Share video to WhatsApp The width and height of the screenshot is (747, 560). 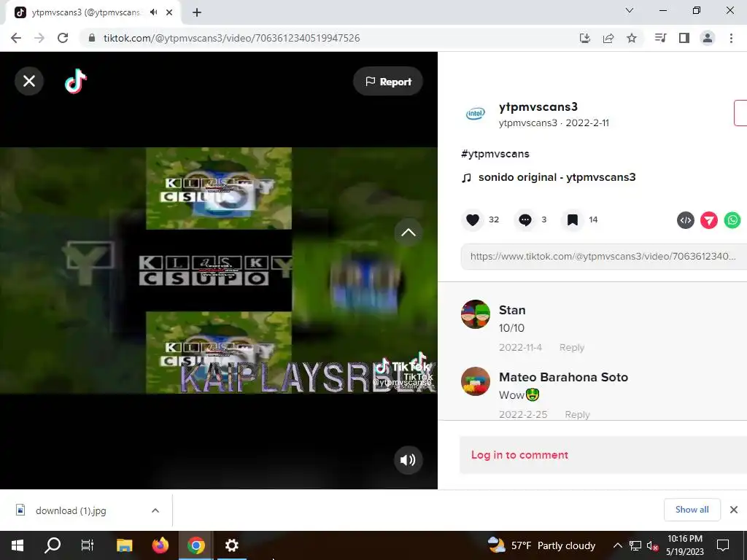coord(732,220)
